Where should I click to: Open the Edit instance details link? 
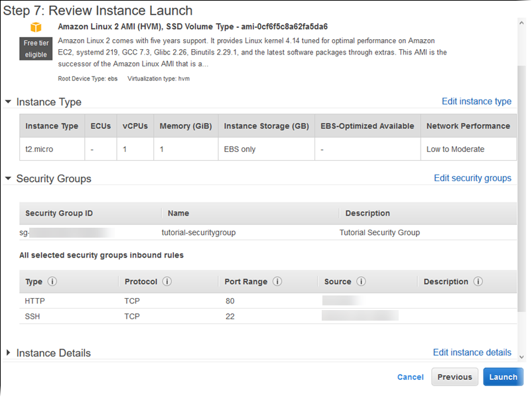[472, 353]
